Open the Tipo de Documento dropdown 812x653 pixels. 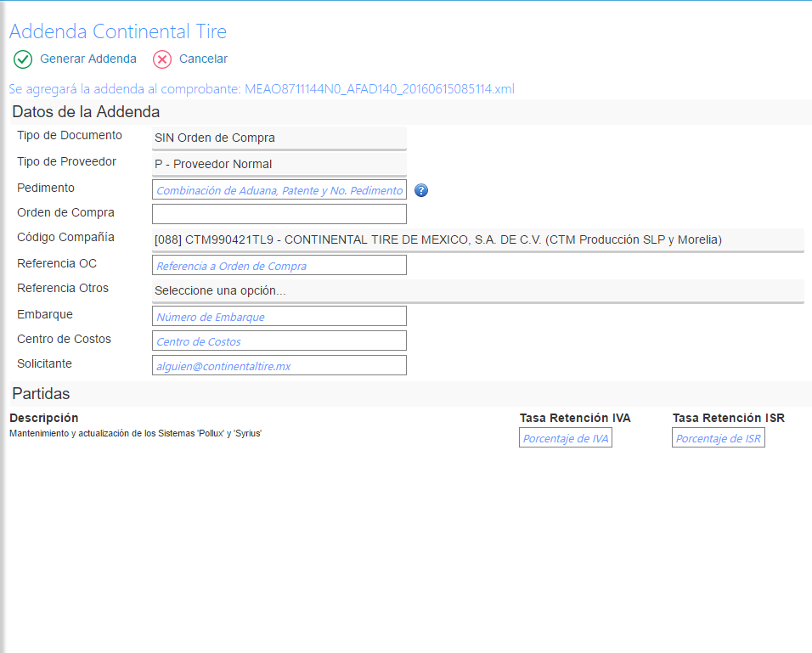(x=279, y=138)
